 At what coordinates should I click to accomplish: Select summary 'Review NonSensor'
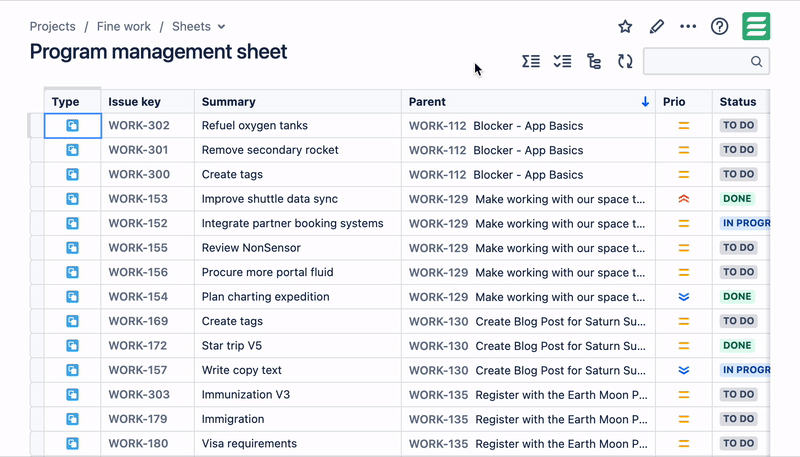[251, 248]
